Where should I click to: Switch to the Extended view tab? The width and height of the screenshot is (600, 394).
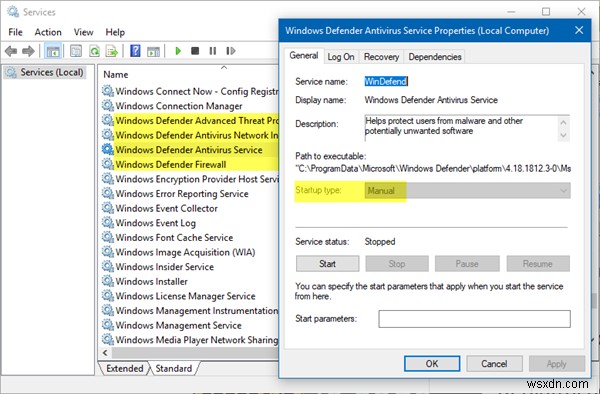[124, 368]
